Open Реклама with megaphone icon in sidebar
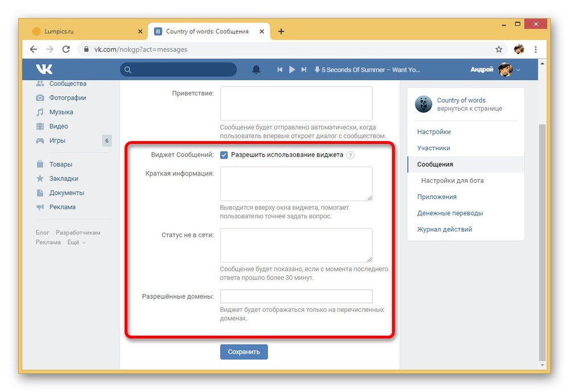Image resolution: width=569 pixels, height=392 pixels. pos(62,207)
